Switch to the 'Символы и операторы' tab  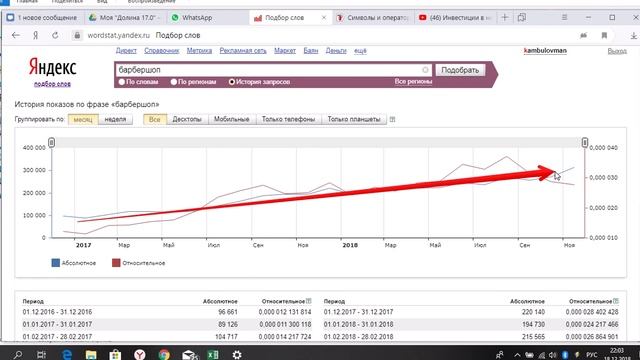[373, 18]
